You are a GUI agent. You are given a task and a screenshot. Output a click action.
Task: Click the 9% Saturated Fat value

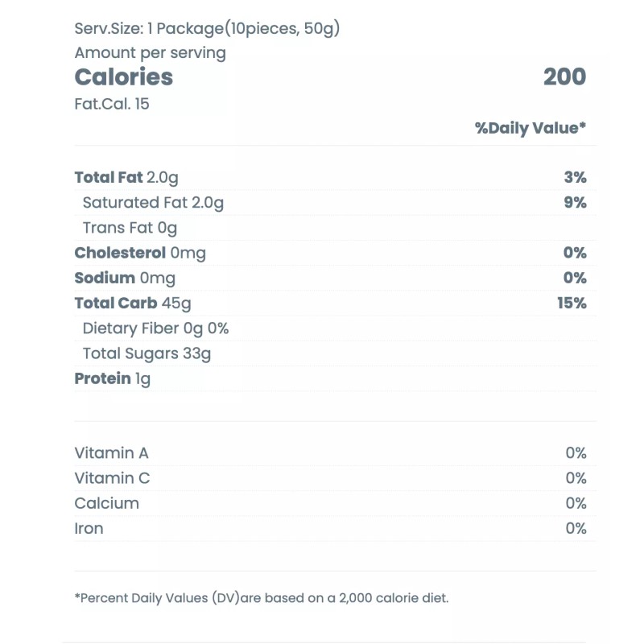tap(575, 203)
